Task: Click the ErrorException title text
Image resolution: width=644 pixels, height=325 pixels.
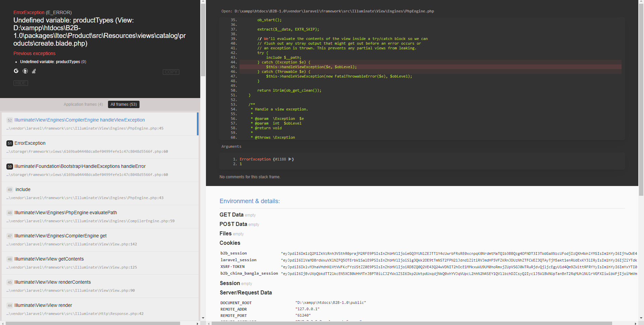Action: [29, 12]
